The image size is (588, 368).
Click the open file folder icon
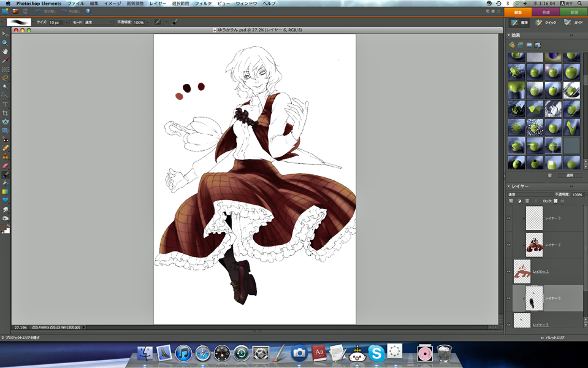pos(16,11)
